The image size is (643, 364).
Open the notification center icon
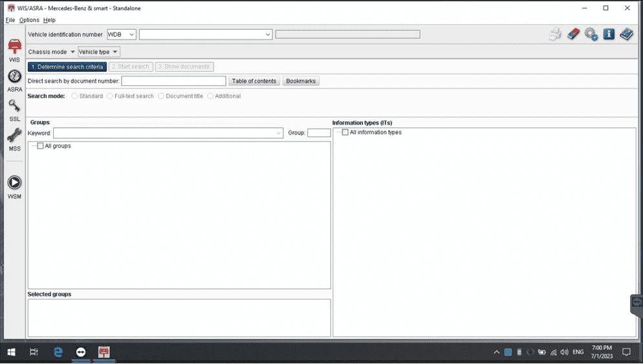pyautogui.click(x=626, y=352)
